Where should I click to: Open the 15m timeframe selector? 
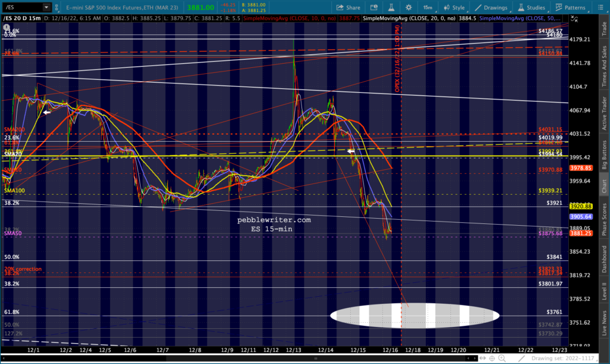pyautogui.click(x=428, y=8)
